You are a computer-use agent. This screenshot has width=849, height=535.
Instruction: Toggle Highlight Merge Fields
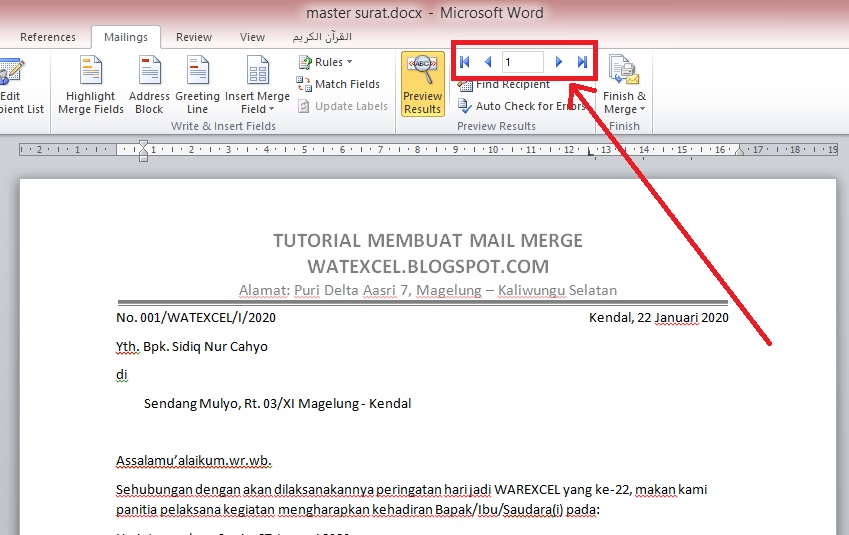[91, 86]
